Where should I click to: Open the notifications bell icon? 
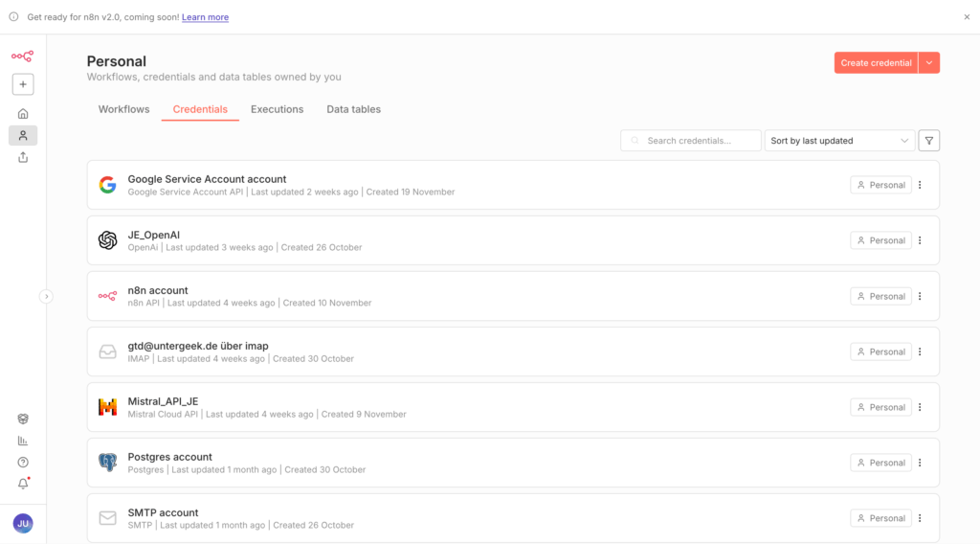[23, 484]
